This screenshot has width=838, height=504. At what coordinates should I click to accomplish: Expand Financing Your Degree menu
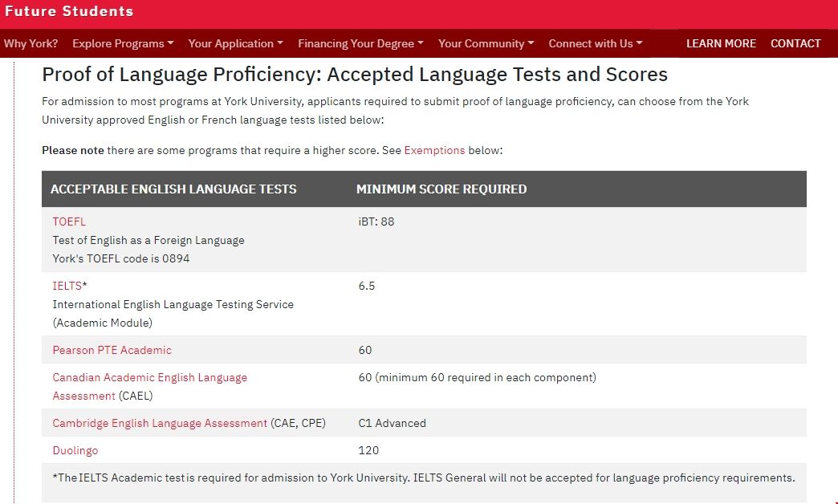pos(360,43)
